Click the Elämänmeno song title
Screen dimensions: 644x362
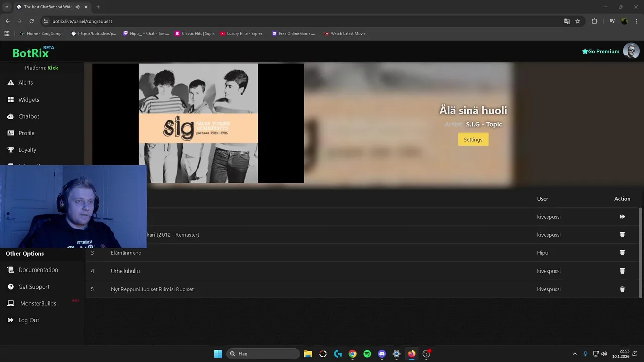(x=126, y=253)
